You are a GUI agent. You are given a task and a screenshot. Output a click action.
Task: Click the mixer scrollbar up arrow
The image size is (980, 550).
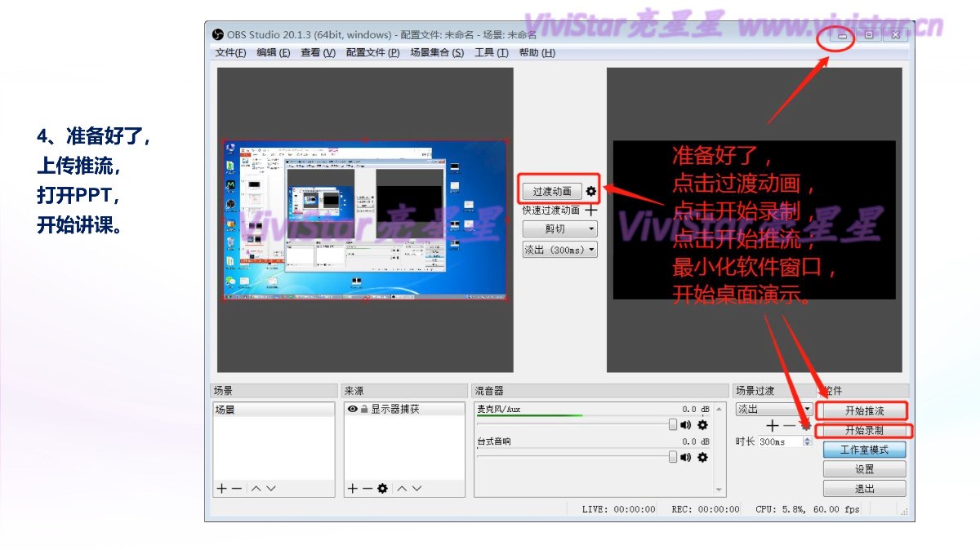(x=719, y=409)
